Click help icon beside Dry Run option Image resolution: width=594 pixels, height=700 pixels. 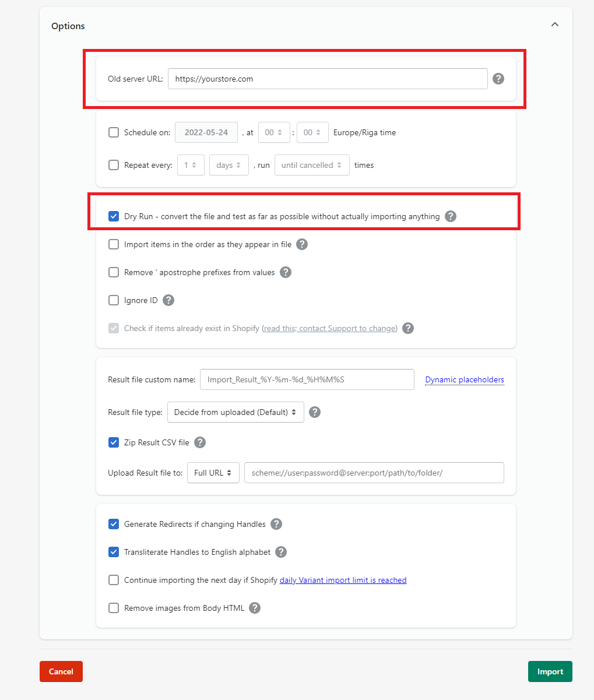click(450, 216)
